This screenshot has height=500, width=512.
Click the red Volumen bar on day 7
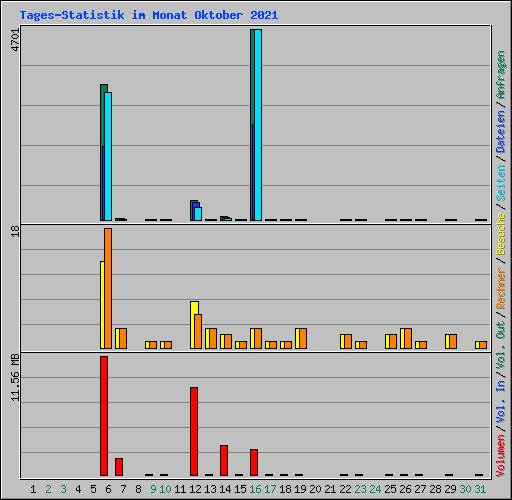119,467
